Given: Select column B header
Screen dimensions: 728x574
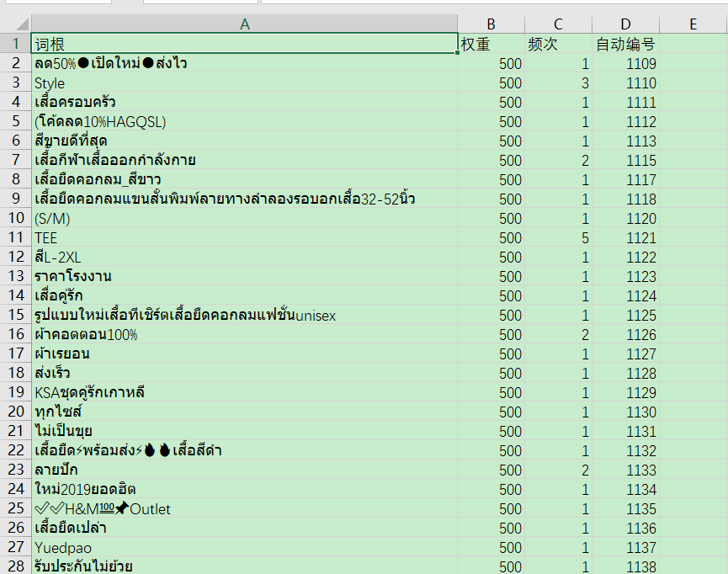Looking at the screenshot, I should [492, 24].
